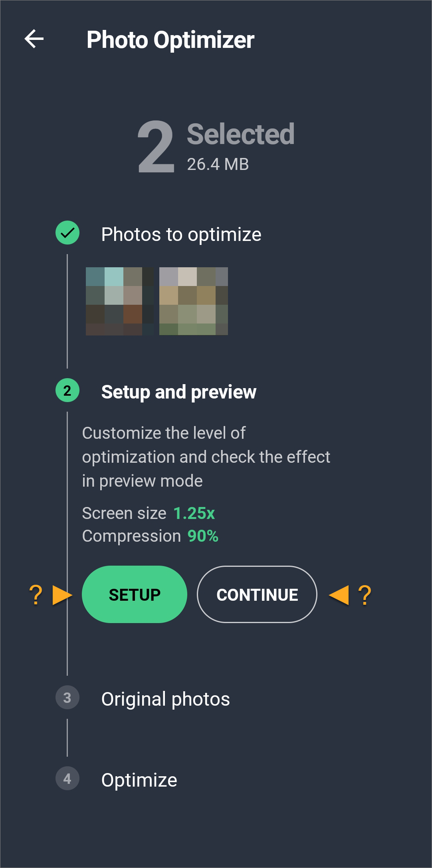432x868 pixels.
Task: Open the second photo thumbnail
Action: (194, 301)
